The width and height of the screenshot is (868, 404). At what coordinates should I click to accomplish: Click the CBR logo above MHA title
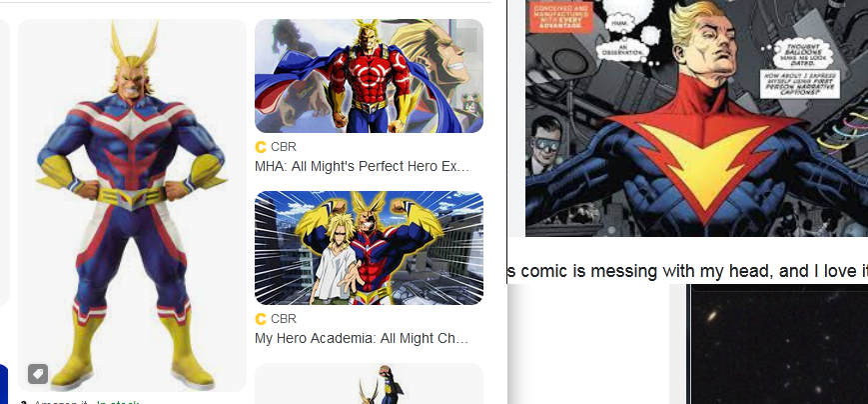point(260,147)
